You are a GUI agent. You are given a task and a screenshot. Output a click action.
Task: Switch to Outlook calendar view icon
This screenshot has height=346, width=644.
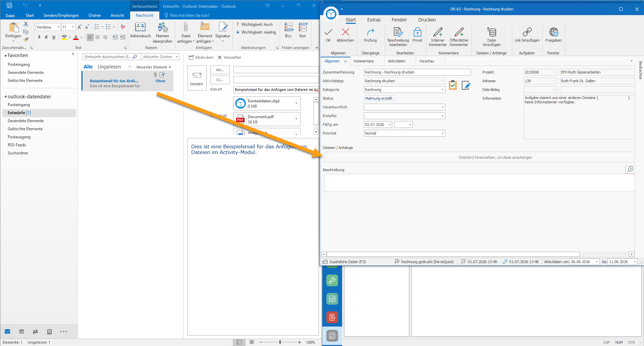[x=21, y=332]
